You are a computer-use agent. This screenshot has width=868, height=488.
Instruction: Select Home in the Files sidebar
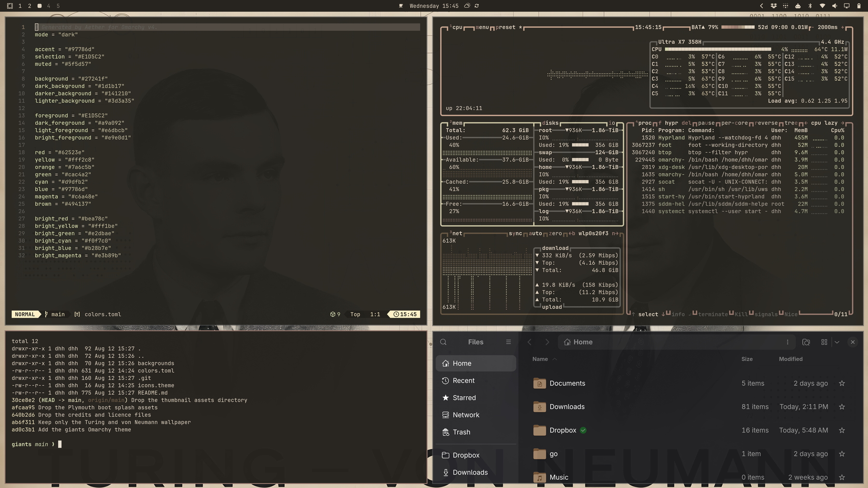click(476, 363)
